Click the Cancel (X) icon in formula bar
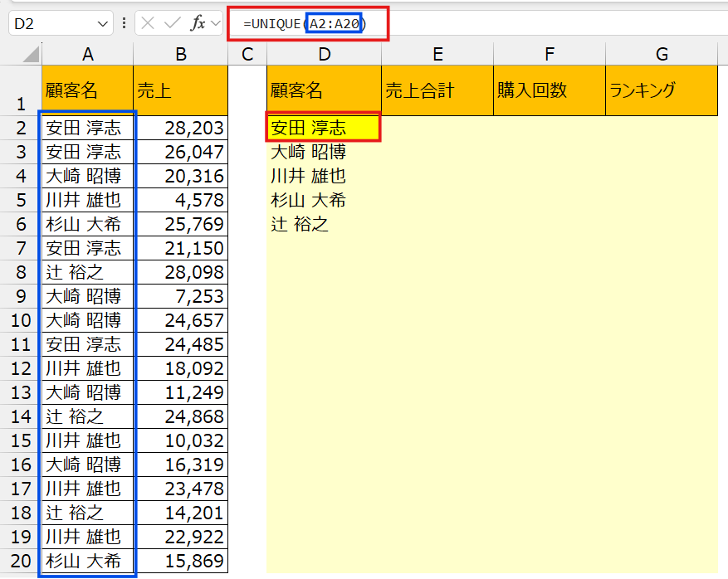 pos(149,23)
